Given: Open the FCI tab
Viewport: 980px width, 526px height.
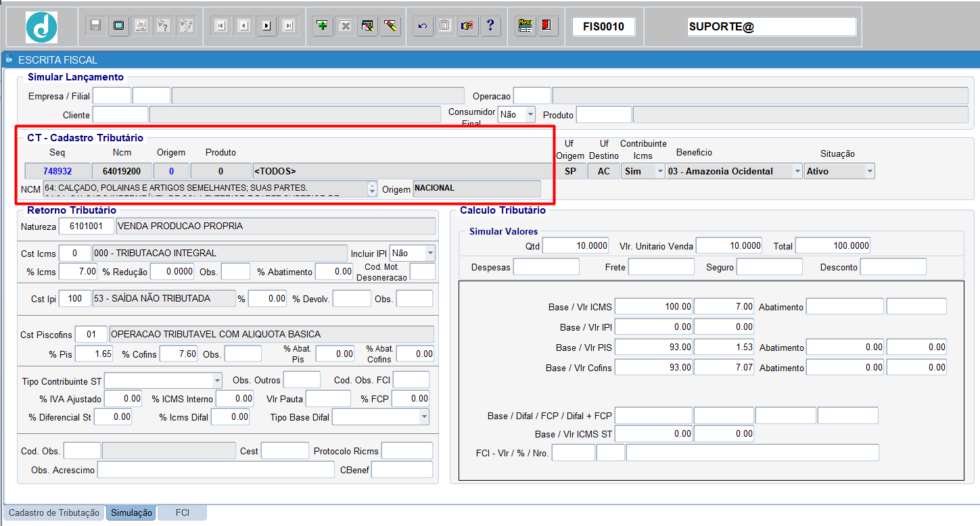Looking at the screenshot, I should [x=183, y=513].
